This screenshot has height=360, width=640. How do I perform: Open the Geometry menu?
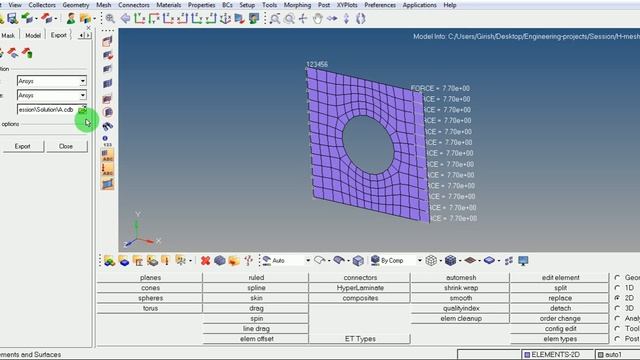click(76, 5)
